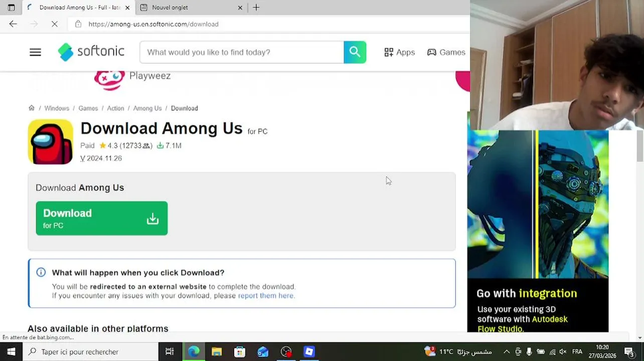Click the green Download for PC button
Viewport: 644px width, 361px height.
pos(102,218)
